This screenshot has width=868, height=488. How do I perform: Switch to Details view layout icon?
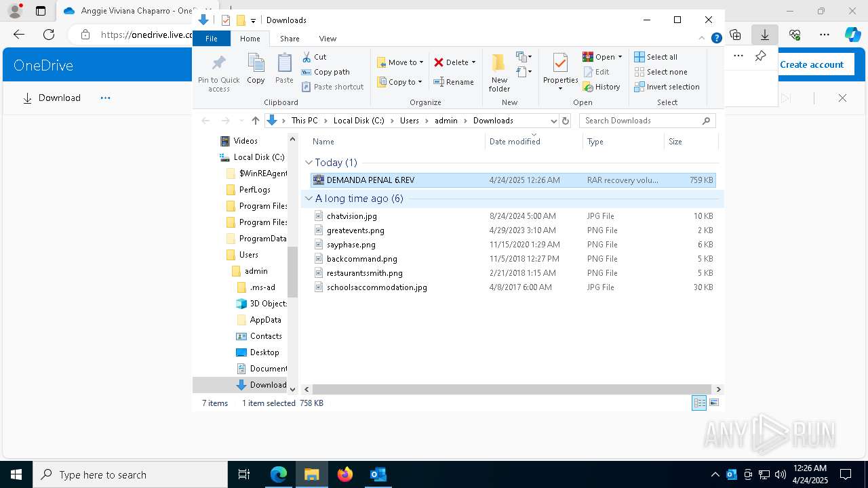click(699, 403)
